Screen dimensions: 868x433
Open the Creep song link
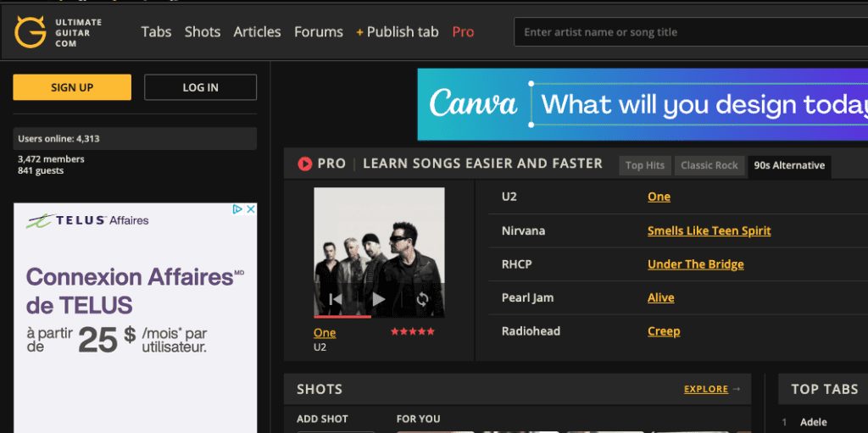click(664, 331)
